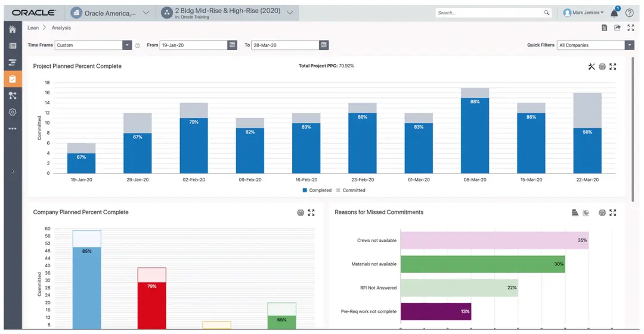Click the Project Planned Percent Complete title

pyautogui.click(x=77, y=66)
